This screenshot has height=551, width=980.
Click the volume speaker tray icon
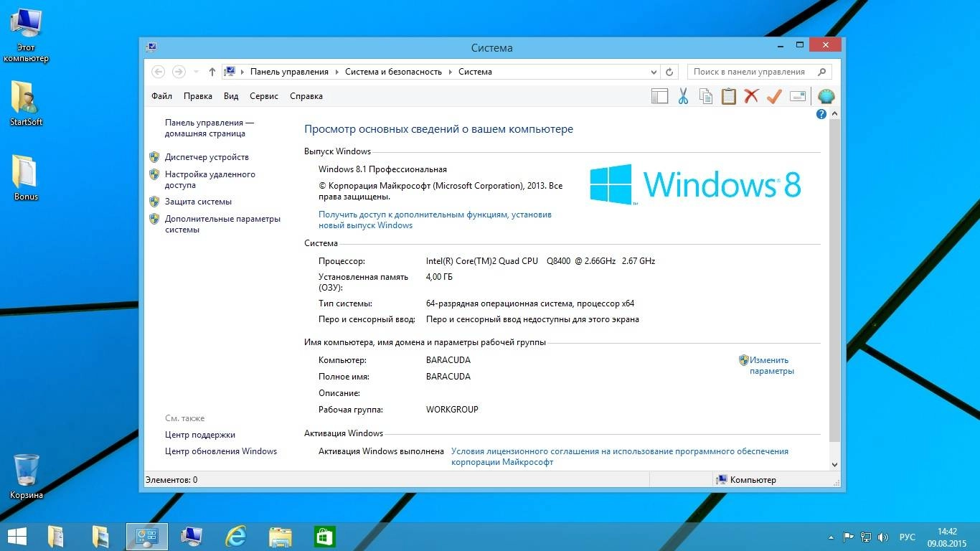point(883,537)
